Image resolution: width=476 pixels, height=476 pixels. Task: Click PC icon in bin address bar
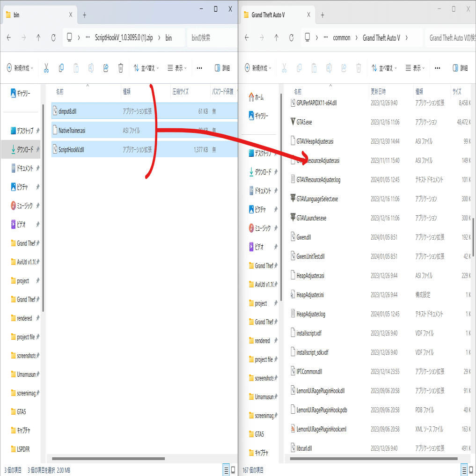pos(69,37)
